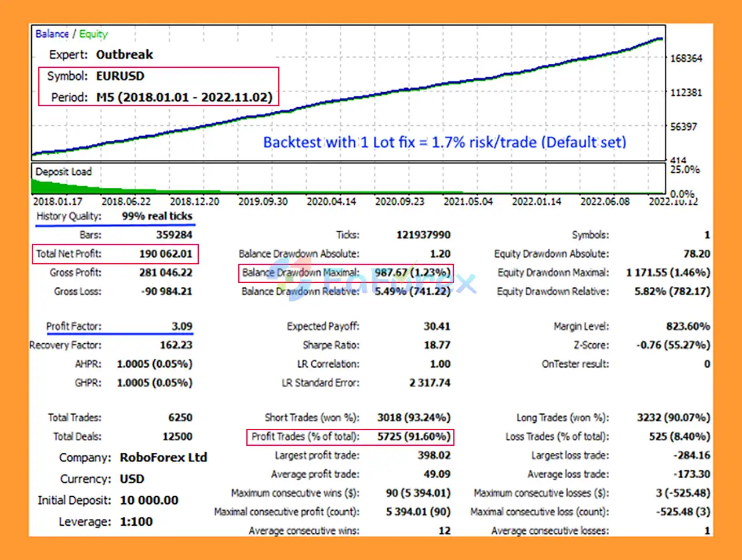Click the 2020.04.14 date on chart axis
Screen dimensions: 742x560
(x=331, y=202)
